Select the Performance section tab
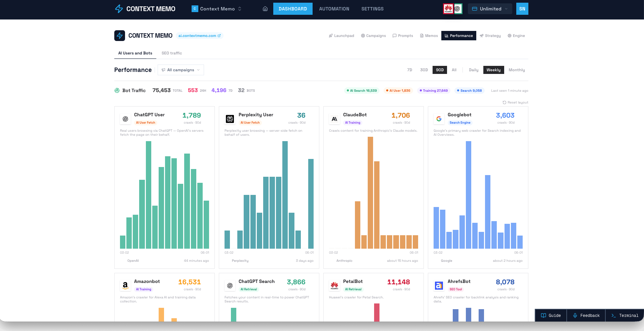This screenshot has height=331, width=644. pos(459,36)
